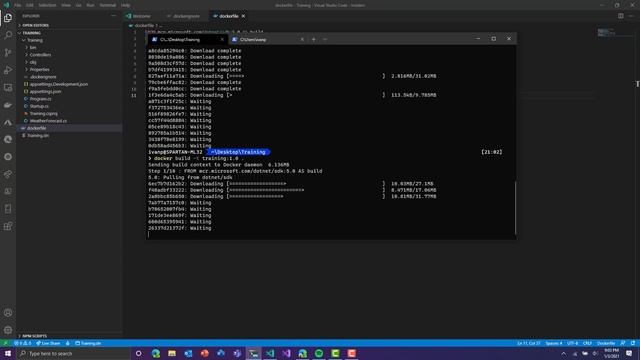Open Visual Studio purple icon in taskbar
The width and height of the screenshot is (640, 360).
pyautogui.click(x=286, y=353)
